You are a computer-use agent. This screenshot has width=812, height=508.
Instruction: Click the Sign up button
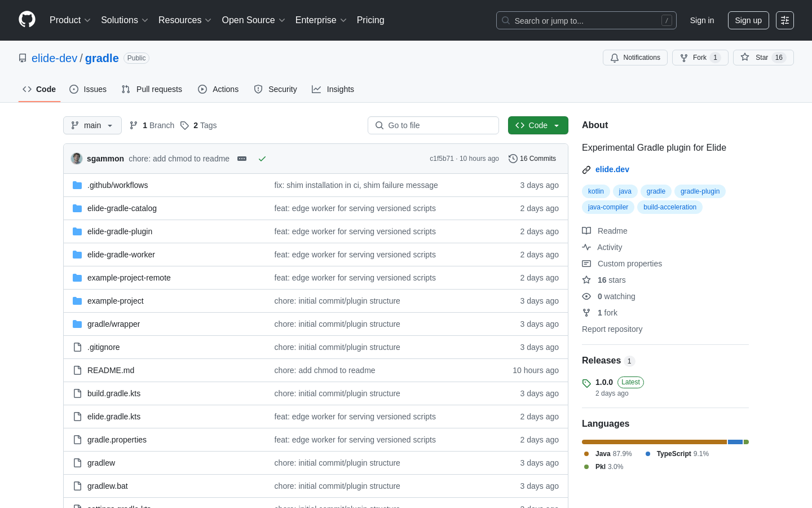748,20
